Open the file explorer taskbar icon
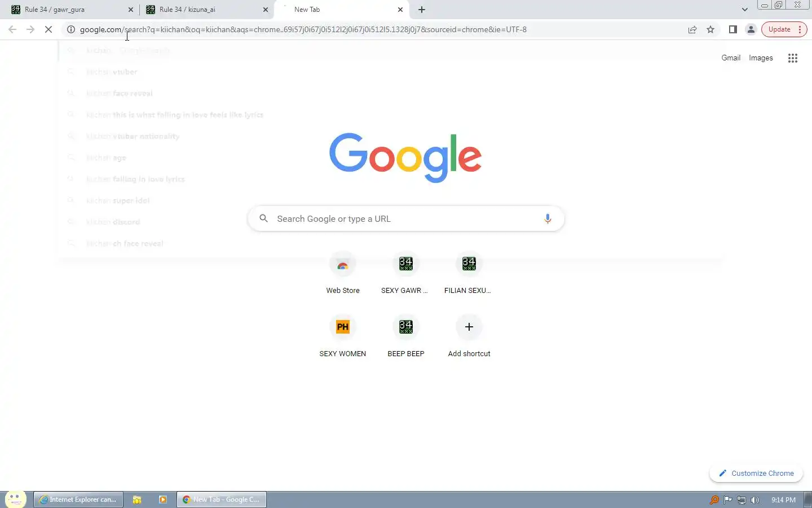The height and width of the screenshot is (508, 812). 137,500
